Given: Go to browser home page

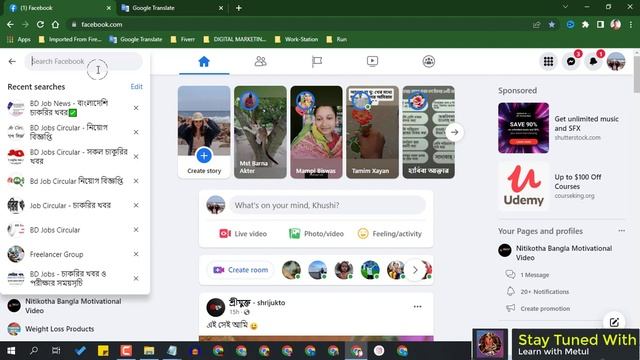Looking at the screenshot, I should click(55, 24).
